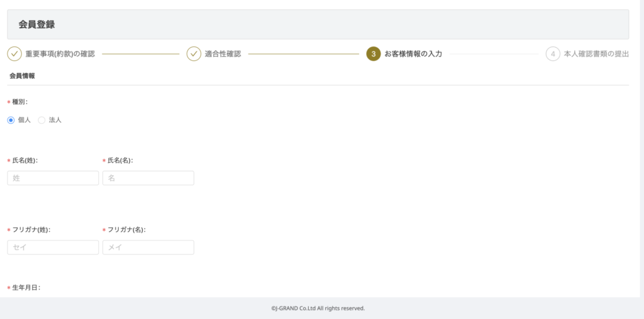Click the 法人 label text
The width and height of the screenshot is (644, 319).
pyautogui.click(x=55, y=120)
